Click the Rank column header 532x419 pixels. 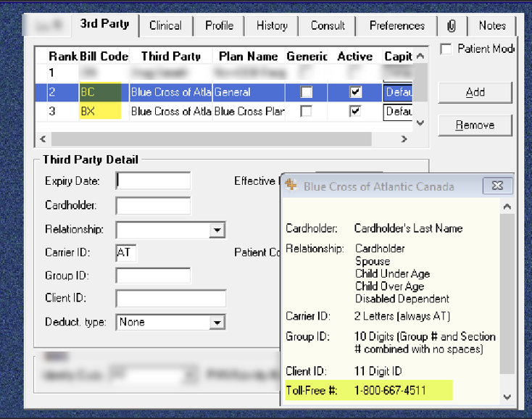[63, 56]
